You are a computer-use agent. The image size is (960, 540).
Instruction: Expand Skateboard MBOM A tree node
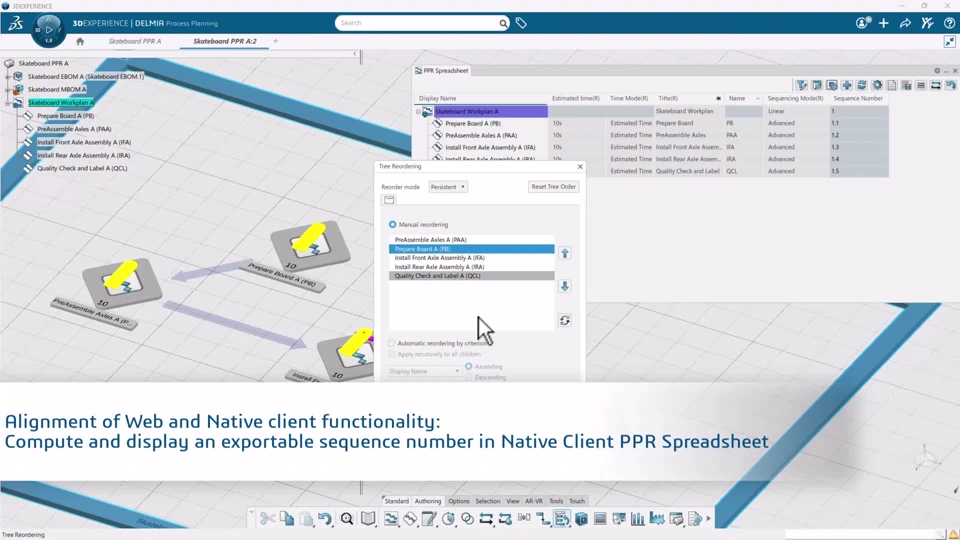7,89
